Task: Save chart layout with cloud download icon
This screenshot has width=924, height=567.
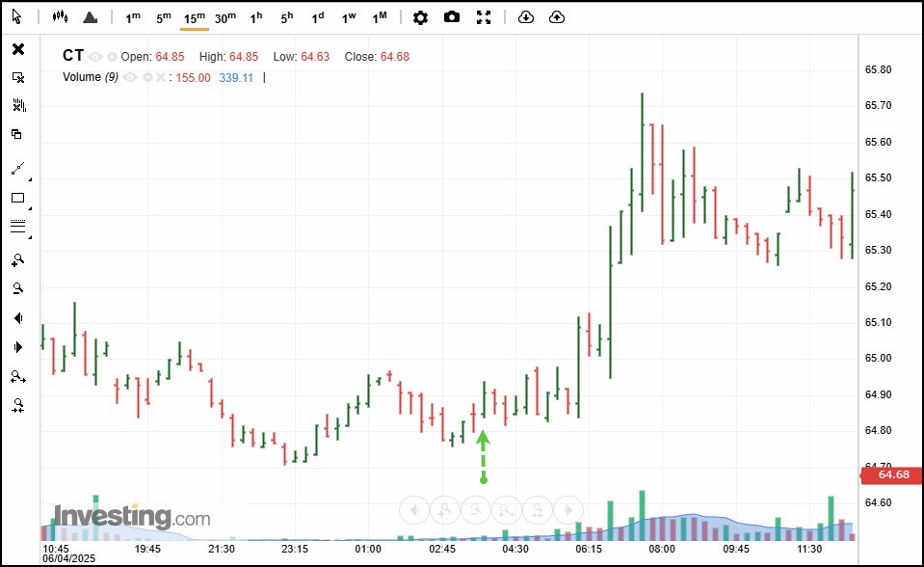Action: 526,17
